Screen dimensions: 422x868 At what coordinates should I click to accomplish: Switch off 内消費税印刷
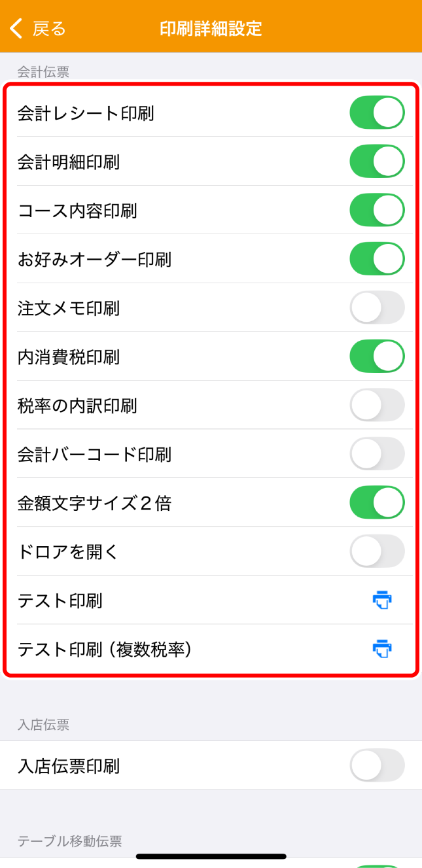(377, 356)
